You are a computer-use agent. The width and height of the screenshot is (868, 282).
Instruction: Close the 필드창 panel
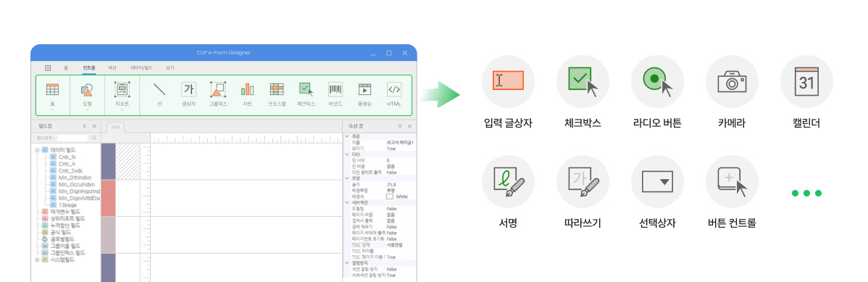click(x=94, y=126)
